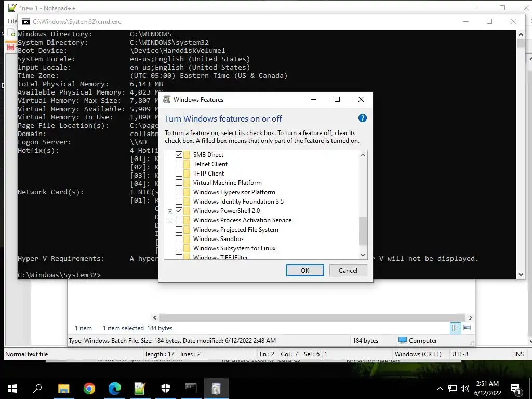Open File Explorer from the taskbar
Image resolution: width=532 pixels, height=399 pixels.
coord(63,389)
